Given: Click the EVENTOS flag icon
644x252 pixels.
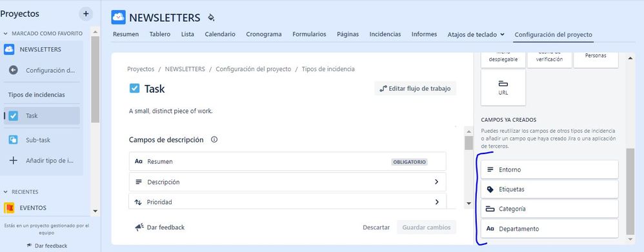Looking at the screenshot, I should click(x=9, y=208).
